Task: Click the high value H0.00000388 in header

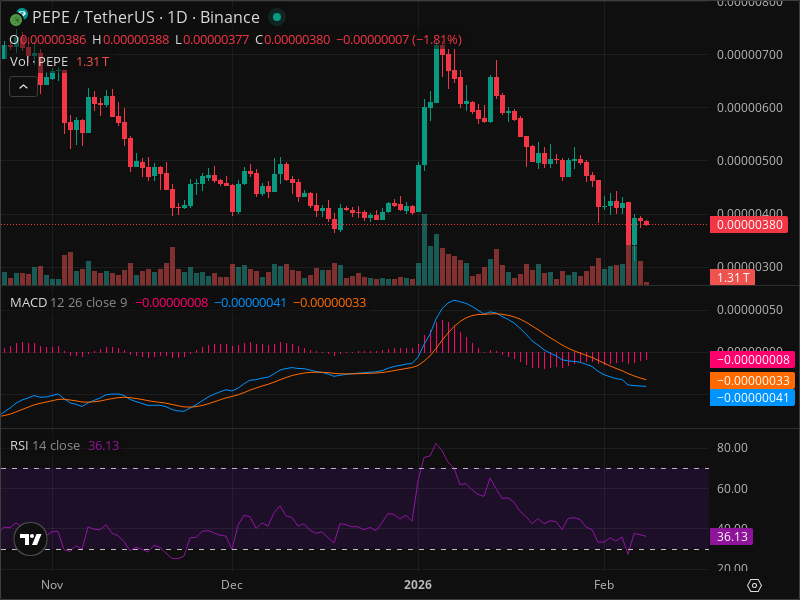Action: coord(131,40)
